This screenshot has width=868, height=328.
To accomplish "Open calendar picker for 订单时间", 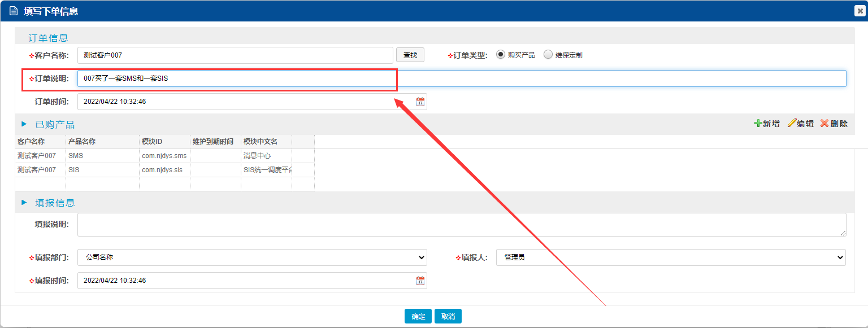I will tap(420, 102).
